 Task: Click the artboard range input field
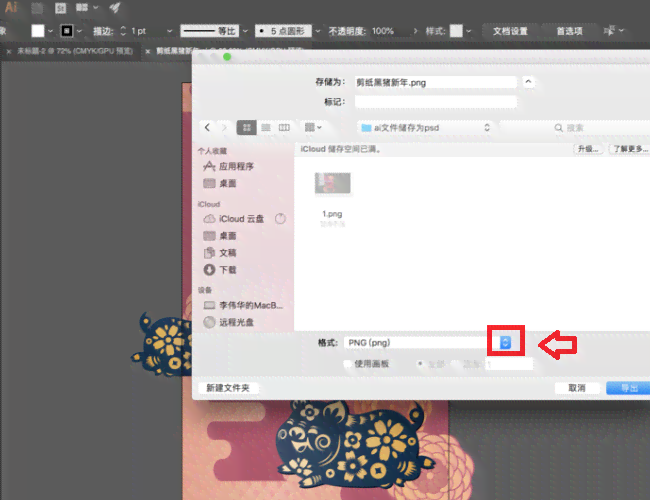click(x=509, y=364)
